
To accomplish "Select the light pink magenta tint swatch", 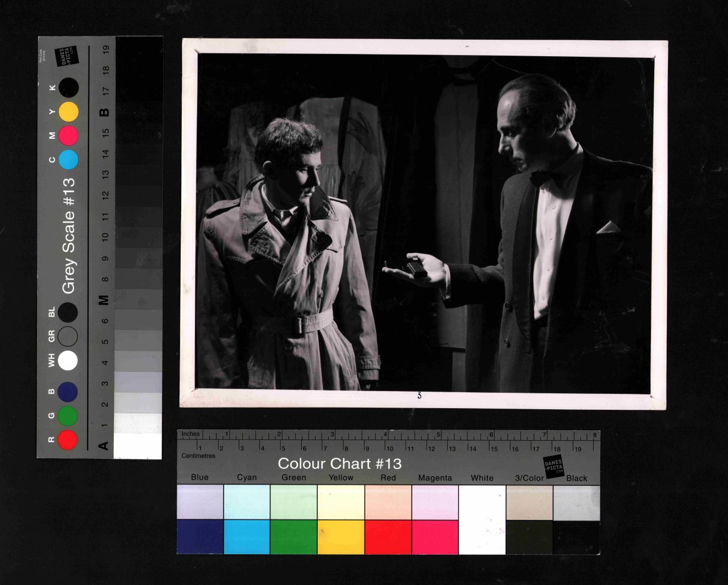I will tap(435, 502).
